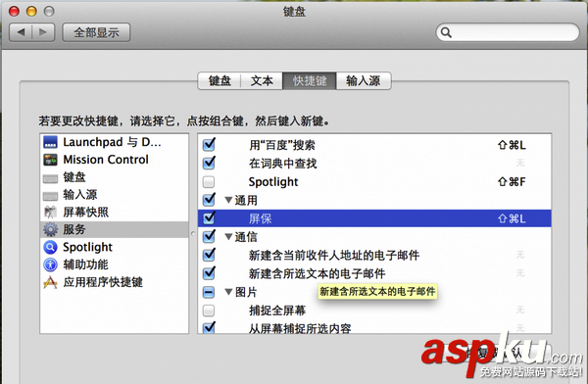Select 服务 row in the category list

[x=114, y=229]
